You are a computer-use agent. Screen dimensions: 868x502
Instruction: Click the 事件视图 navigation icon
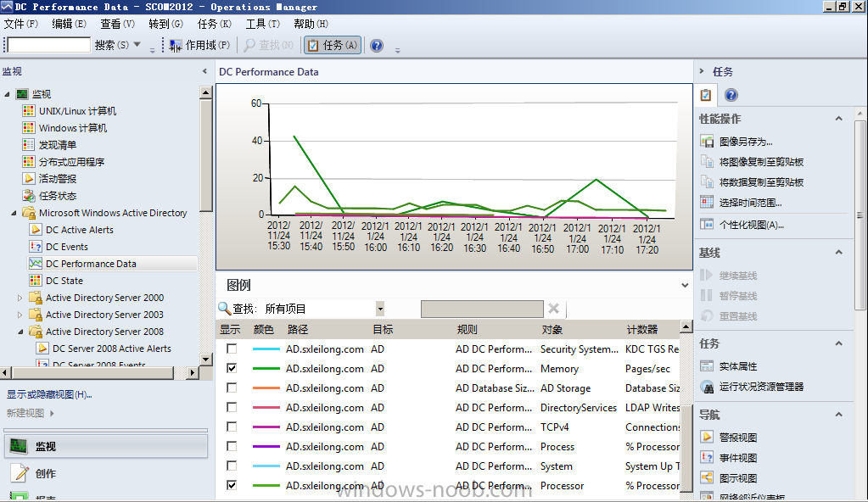coord(707,458)
